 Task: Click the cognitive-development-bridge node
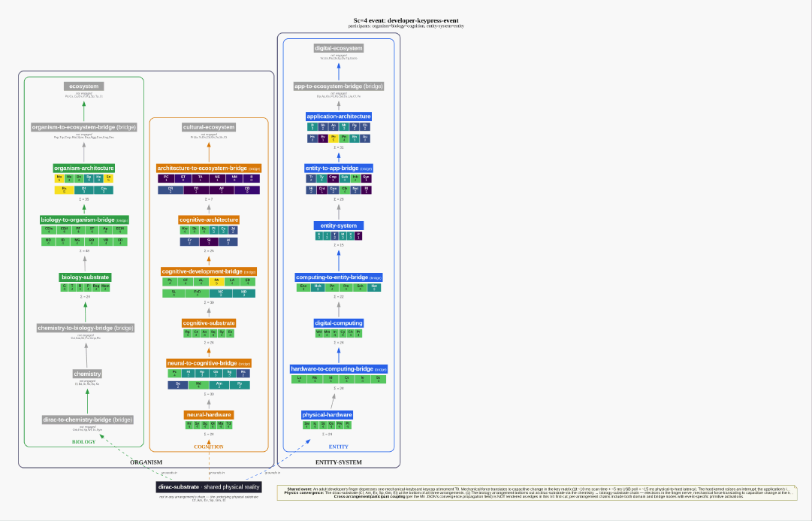tap(209, 271)
